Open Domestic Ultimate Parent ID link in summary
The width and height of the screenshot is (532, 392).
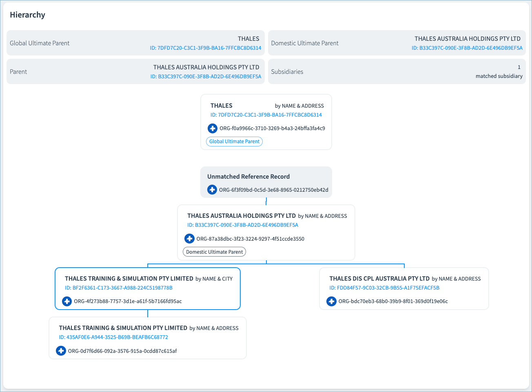(x=467, y=48)
